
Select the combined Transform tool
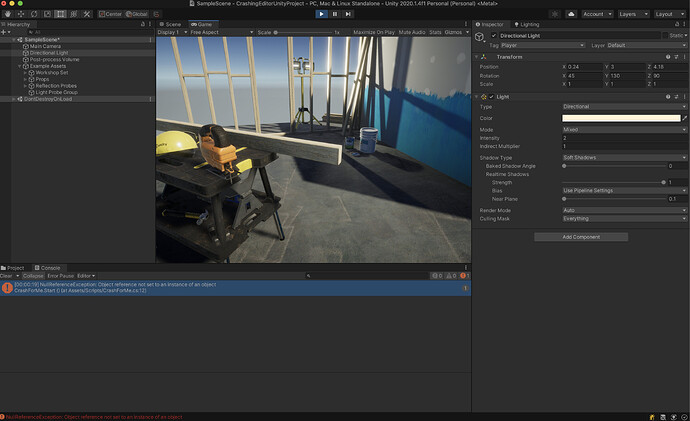[x=73, y=14]
